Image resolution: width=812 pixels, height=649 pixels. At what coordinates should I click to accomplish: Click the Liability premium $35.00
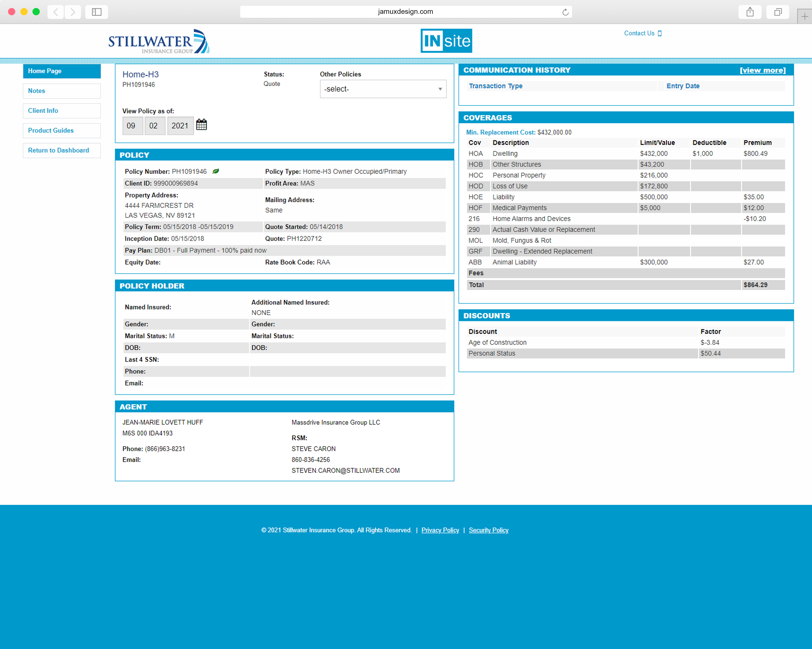point(754,197)
